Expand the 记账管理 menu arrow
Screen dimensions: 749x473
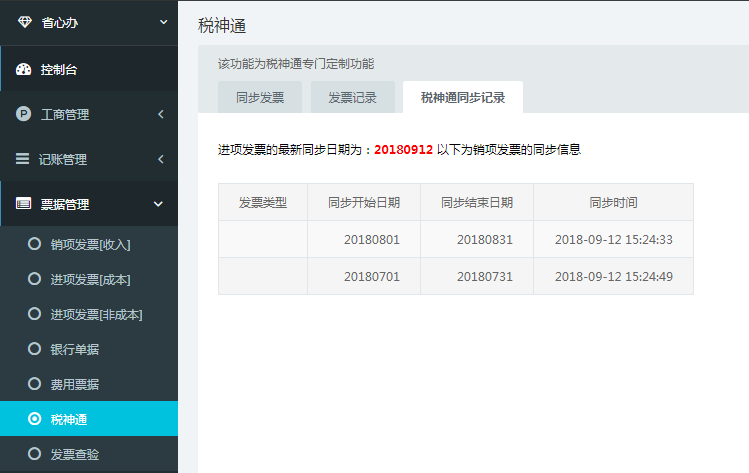[161, 159]
